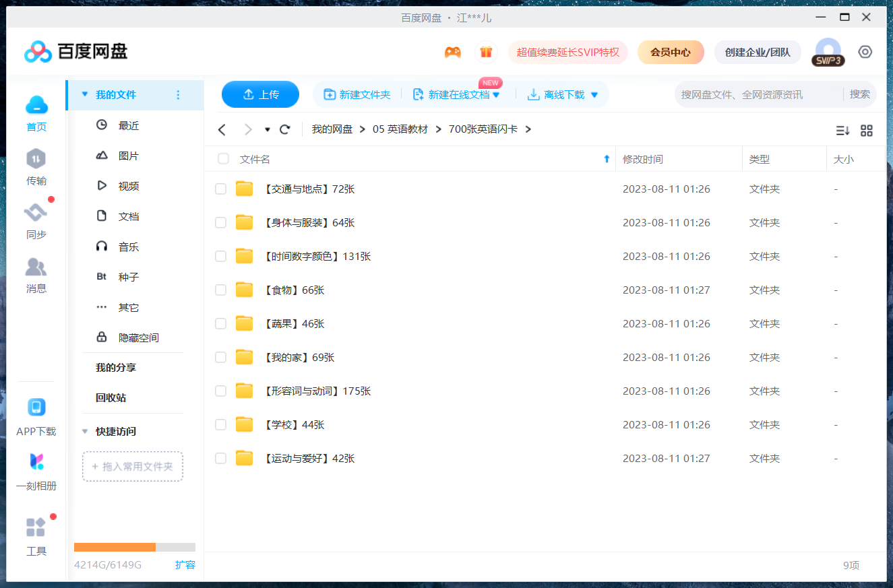
Task: Collapse the 我的文件 section
Action: tap(84, 95)
